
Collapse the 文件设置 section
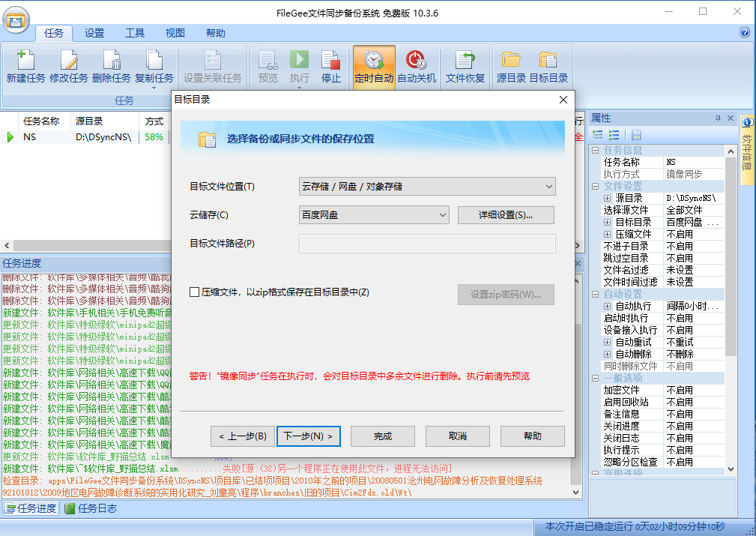click(596, 186)
